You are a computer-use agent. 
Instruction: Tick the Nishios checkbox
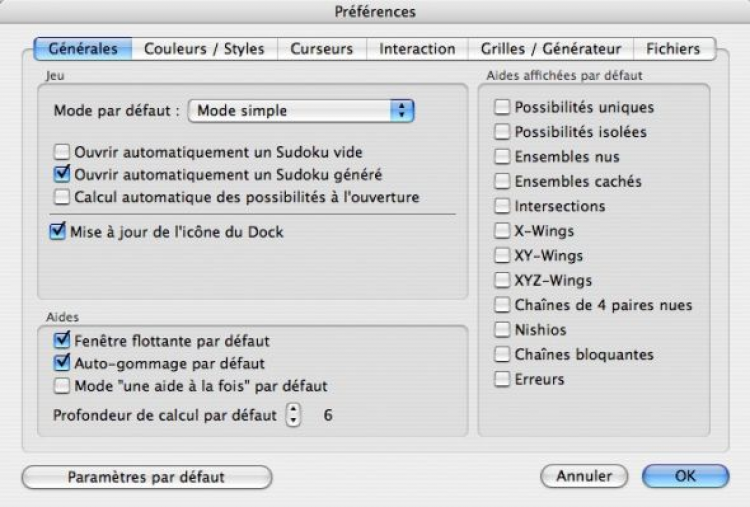(x=502, y=330)
